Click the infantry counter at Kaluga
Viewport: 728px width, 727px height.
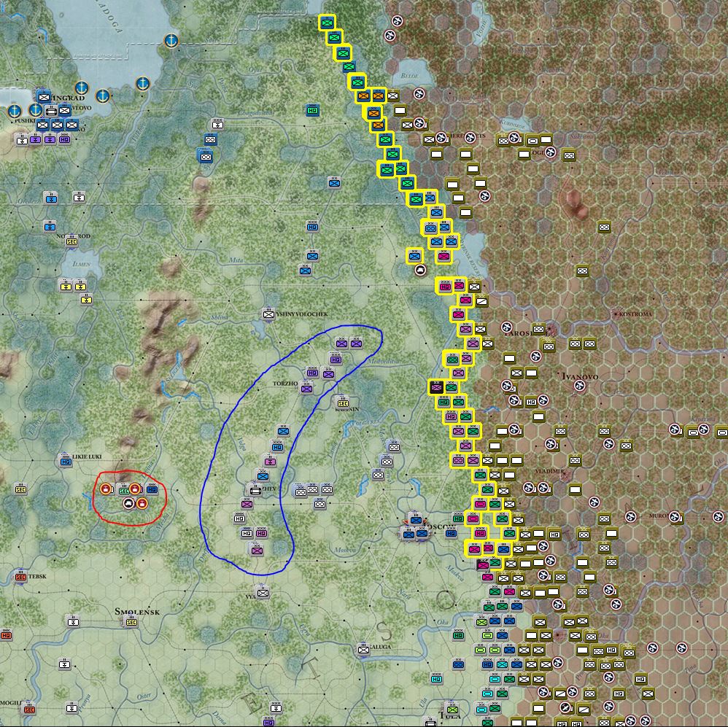click(363, 650)
